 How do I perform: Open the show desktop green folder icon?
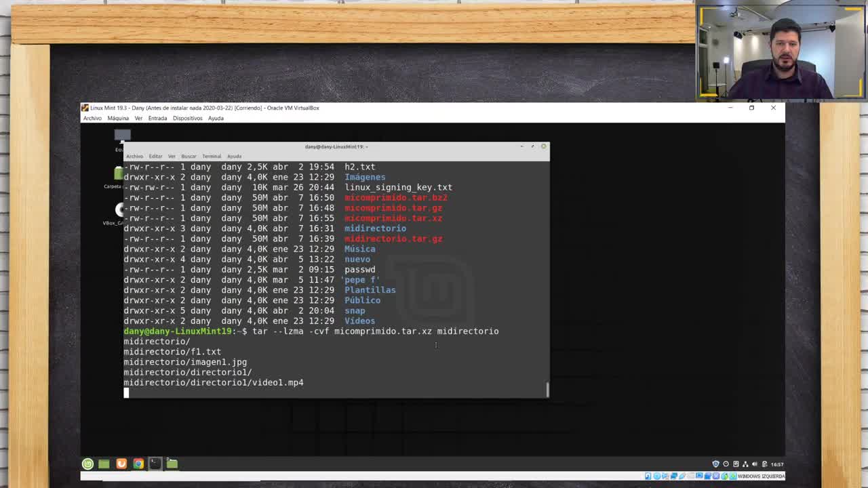104,464
